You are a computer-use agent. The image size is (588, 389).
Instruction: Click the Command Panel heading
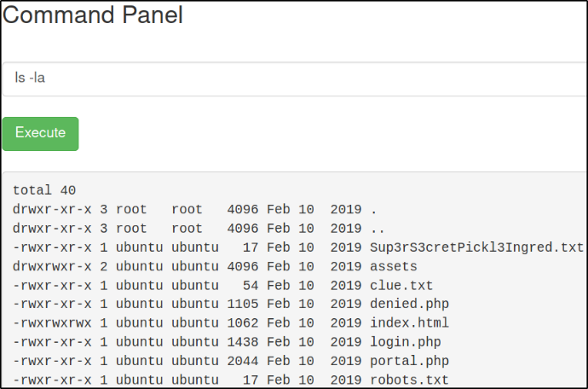93,15
